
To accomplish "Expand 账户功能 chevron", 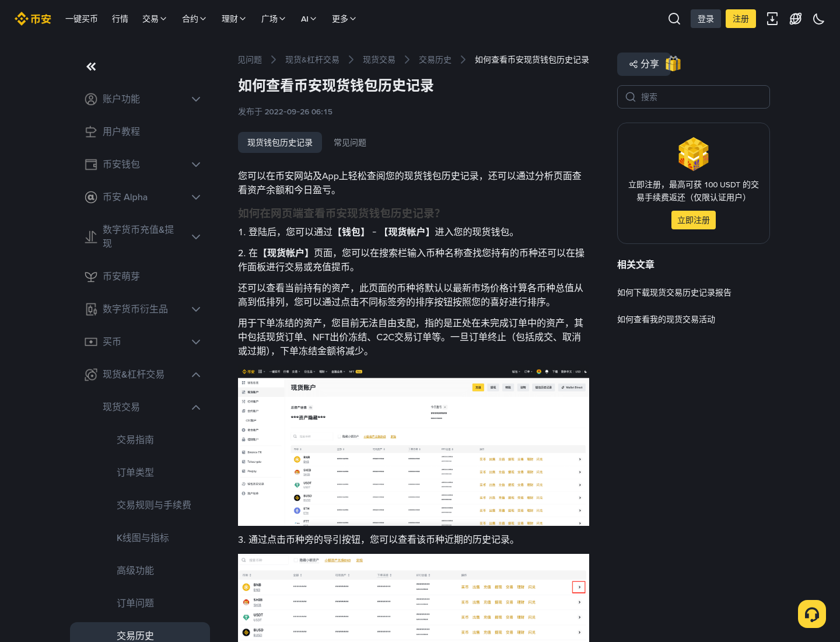I will click(196, 99).
